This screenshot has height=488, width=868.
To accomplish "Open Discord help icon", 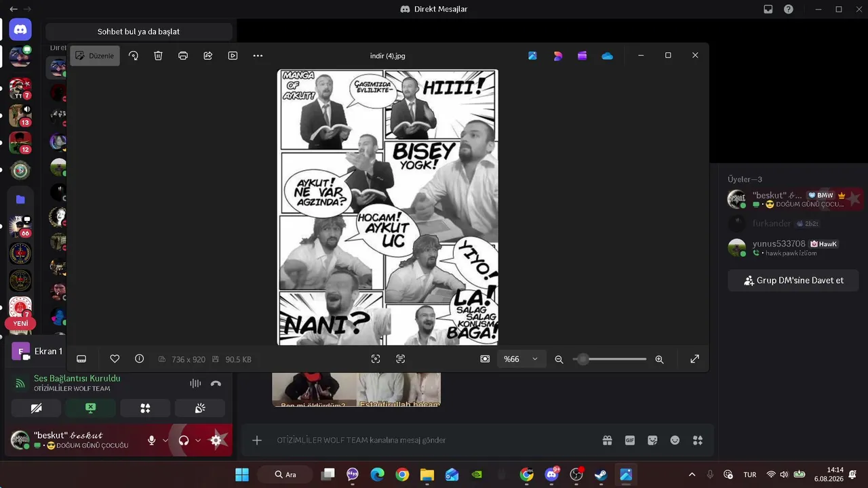I will tap(789, 9).
